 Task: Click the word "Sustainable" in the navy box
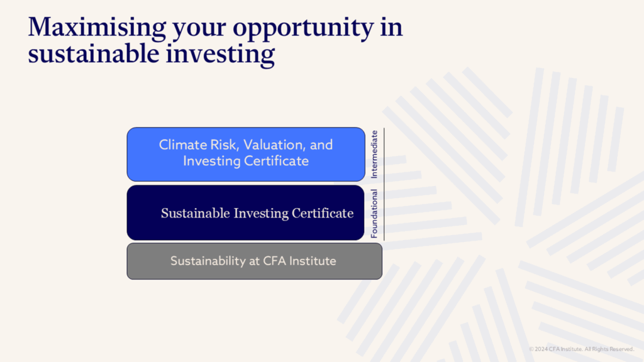[196, 213]
